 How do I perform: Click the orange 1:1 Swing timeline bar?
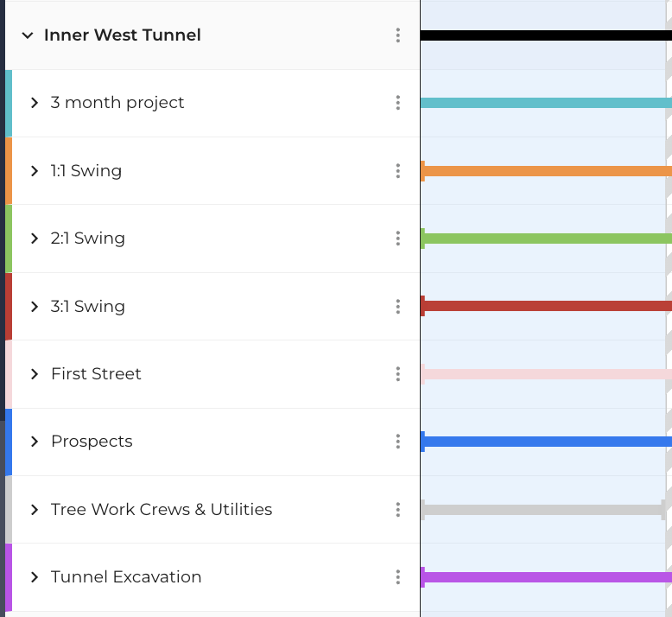[x=546, y=171]
